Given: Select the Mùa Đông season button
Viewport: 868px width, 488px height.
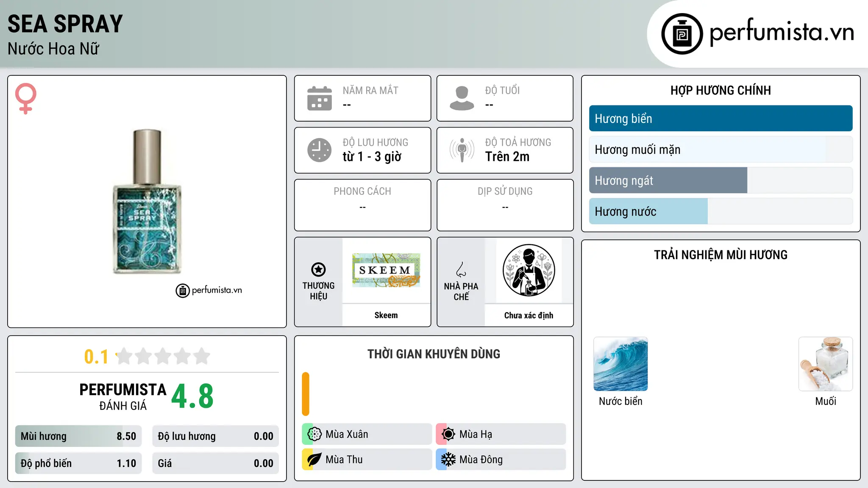Looking at the screenshot, I should coord(501,460).
